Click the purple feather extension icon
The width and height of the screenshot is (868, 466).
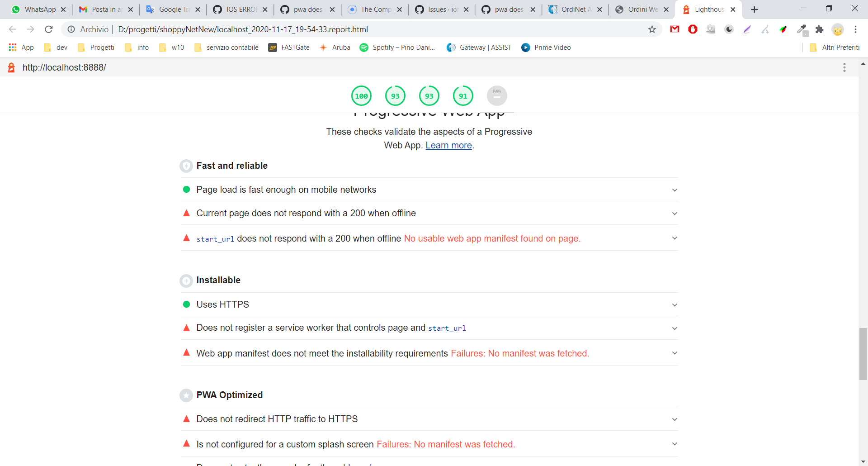click(747, 29)
